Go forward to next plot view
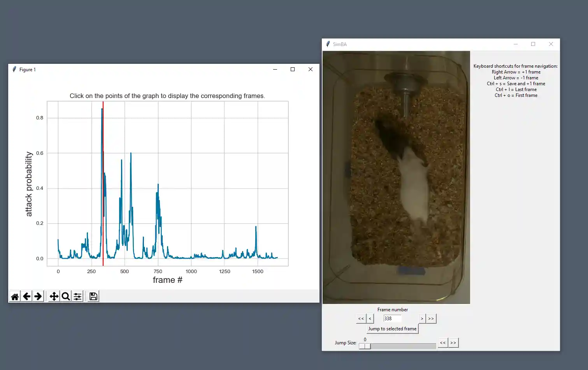This screenshot has width=588, height=370. click(38, 296)
